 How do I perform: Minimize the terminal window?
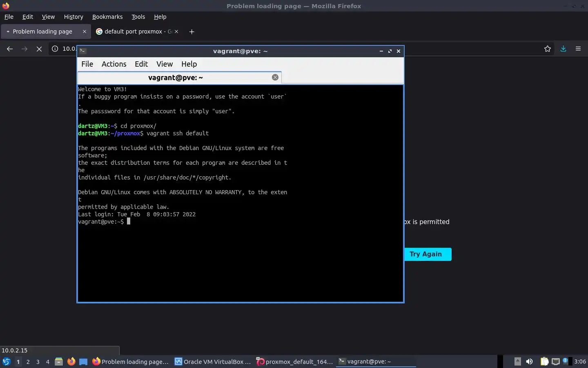381,51
